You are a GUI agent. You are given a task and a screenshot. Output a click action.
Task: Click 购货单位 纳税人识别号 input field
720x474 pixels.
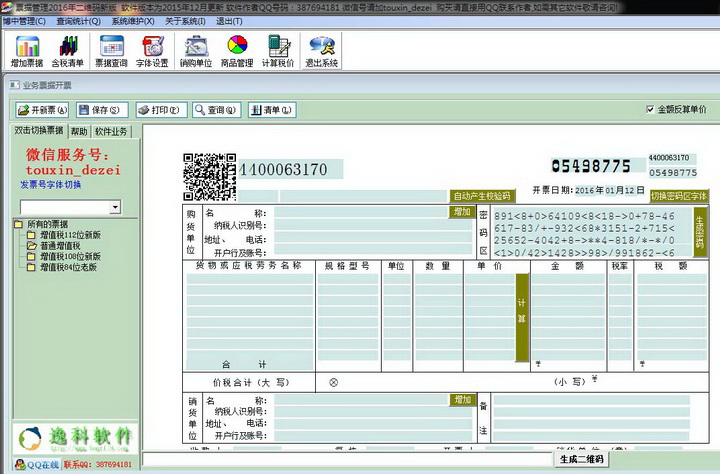pyautogui.click(x=373, y=225)
